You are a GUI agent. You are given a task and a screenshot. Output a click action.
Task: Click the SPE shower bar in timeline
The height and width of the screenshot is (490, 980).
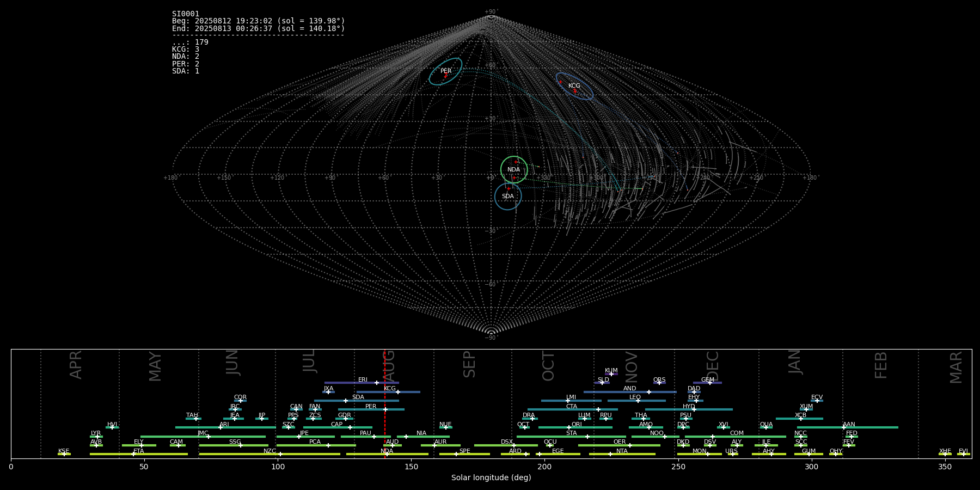464,454
